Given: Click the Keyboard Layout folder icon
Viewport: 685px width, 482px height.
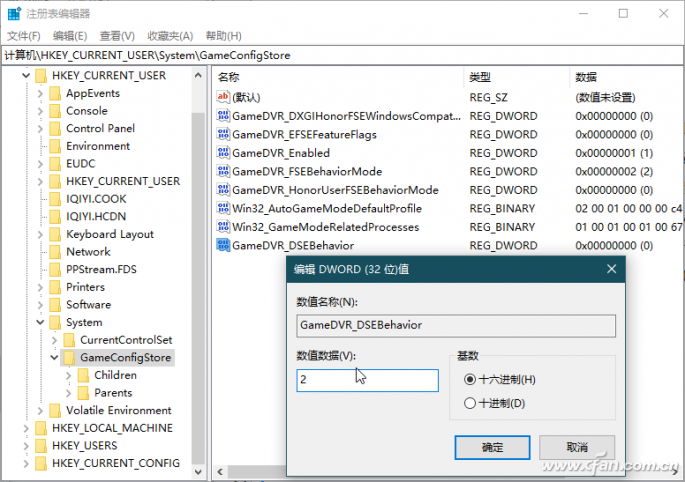Looking at the screenshot, I should point(55,234).
